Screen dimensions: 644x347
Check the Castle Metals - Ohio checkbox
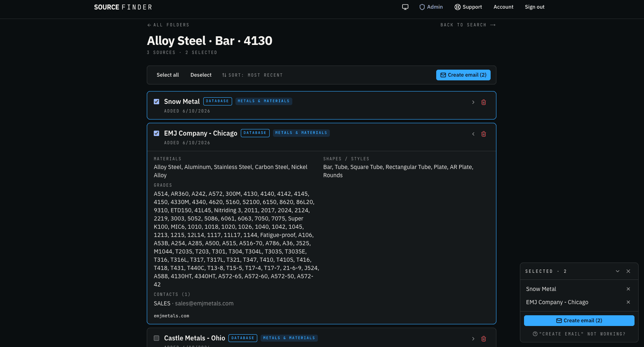pyautogui.click(x=157, y=338)
